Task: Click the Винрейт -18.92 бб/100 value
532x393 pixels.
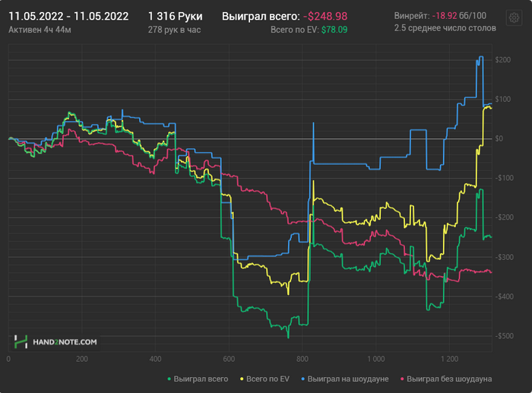Action: pos(459,16)
